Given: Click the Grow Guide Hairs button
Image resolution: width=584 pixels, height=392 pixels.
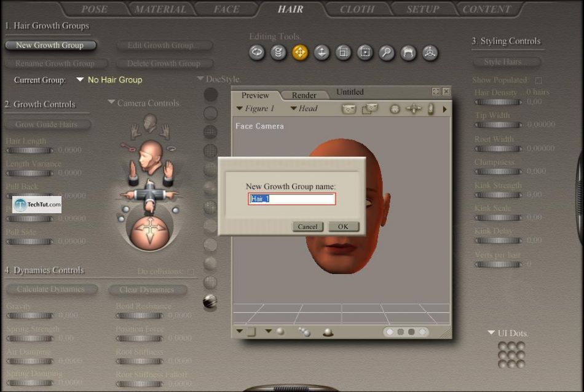Looking at the screenshot, I should tap(47, 124).
